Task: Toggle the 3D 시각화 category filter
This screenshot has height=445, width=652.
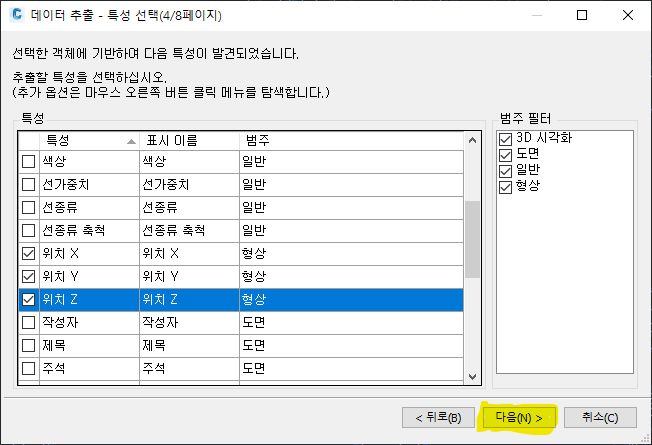Action: pyautogui.click(x=505, y=139)
